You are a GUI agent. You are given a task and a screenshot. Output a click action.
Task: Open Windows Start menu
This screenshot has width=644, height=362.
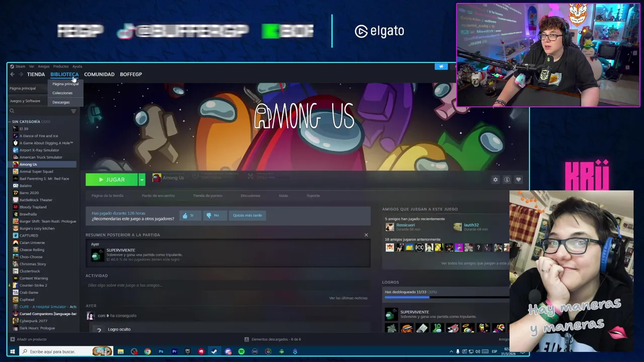point(13,351)
